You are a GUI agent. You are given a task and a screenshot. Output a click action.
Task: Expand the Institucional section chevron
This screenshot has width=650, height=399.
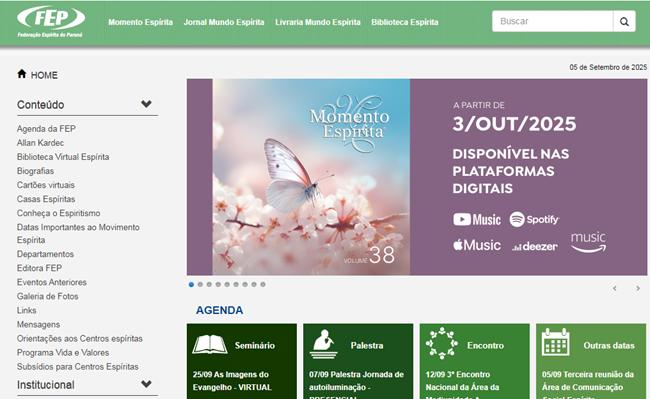(x=146, y=384)
